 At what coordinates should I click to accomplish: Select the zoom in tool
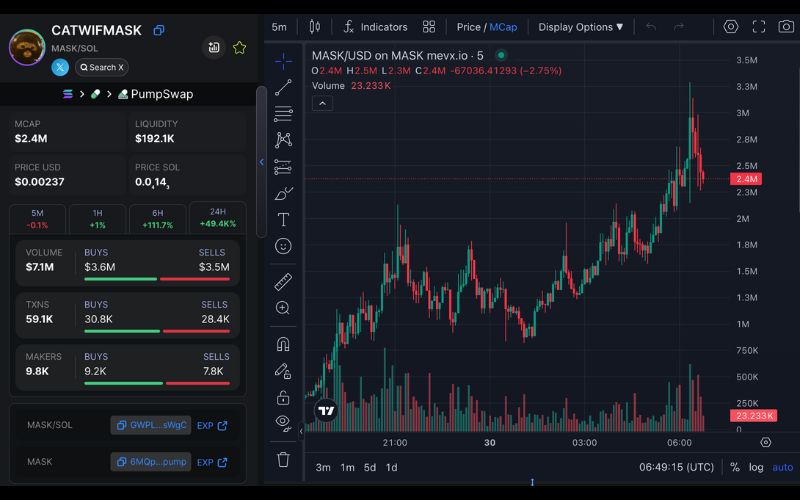[283, 308]
